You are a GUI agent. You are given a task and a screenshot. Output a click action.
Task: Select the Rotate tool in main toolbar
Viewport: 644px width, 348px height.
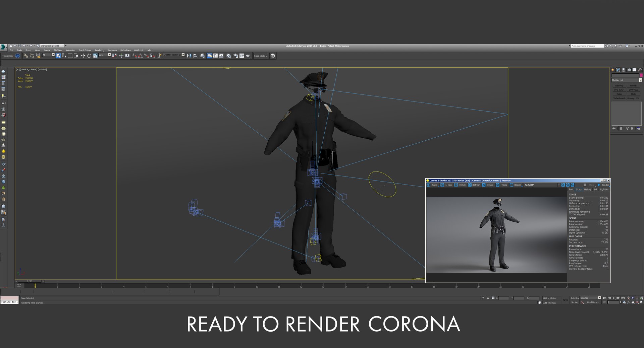(89, 56)
